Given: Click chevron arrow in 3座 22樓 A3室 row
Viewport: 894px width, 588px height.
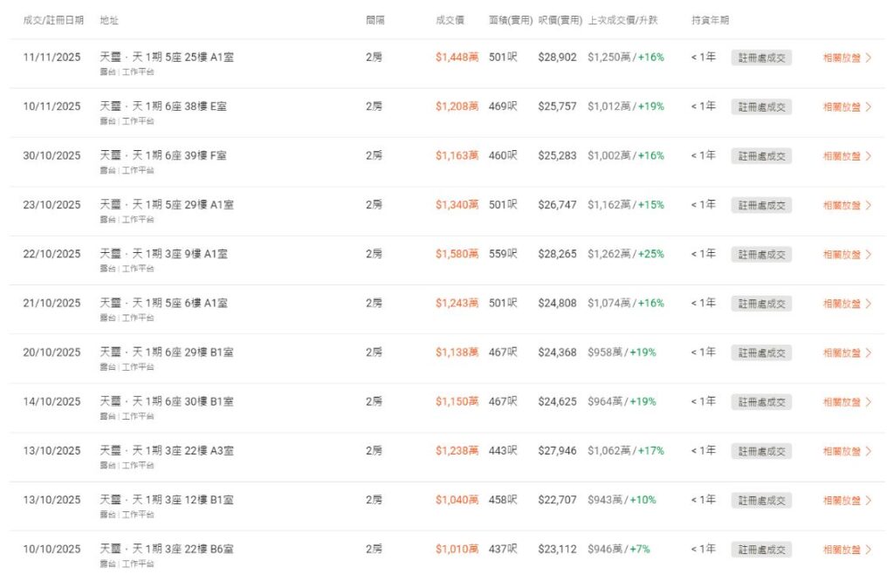Looking at the screenshot, I should point(869,451).
